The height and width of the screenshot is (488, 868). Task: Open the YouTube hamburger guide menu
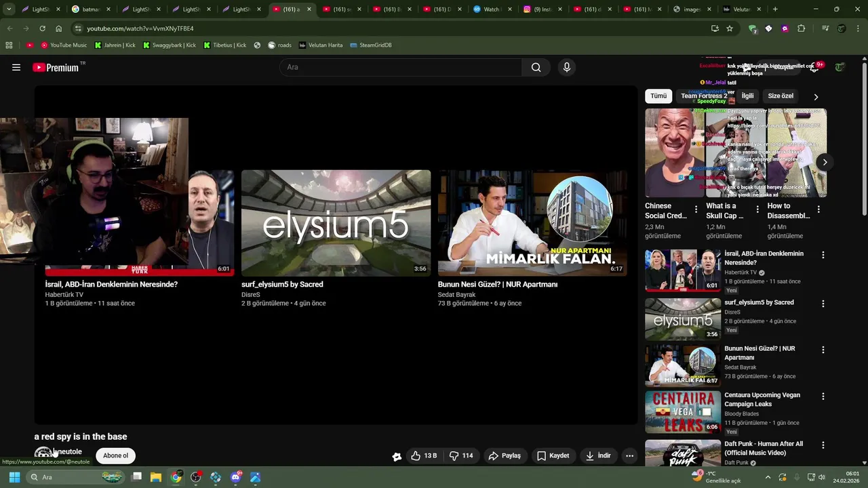16,67
